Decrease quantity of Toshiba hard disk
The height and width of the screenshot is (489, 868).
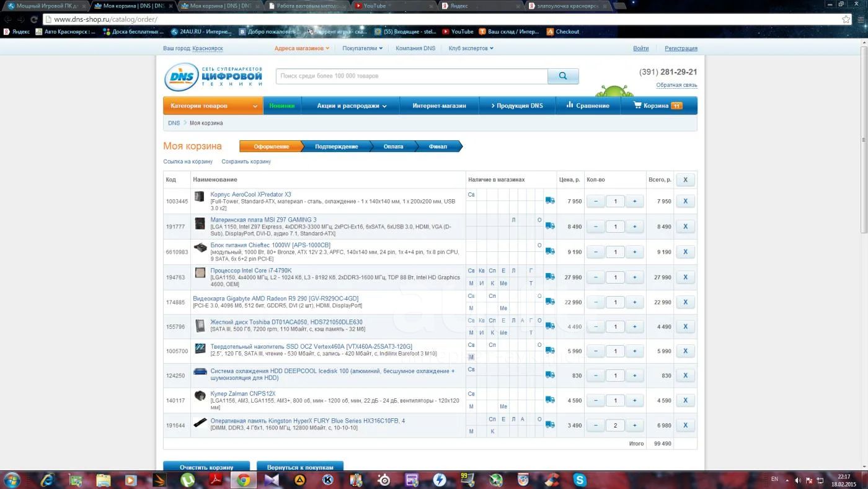click(596, 326)
